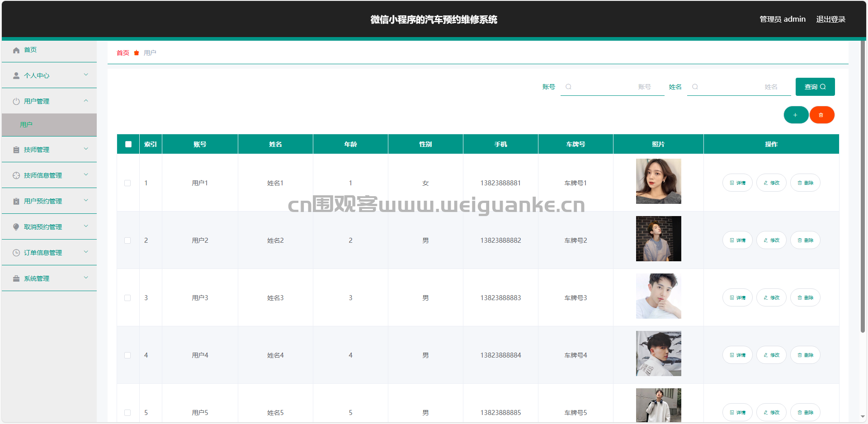Open the 系统管理 menu
Screen dimensions: 868x424
[49, 278]
